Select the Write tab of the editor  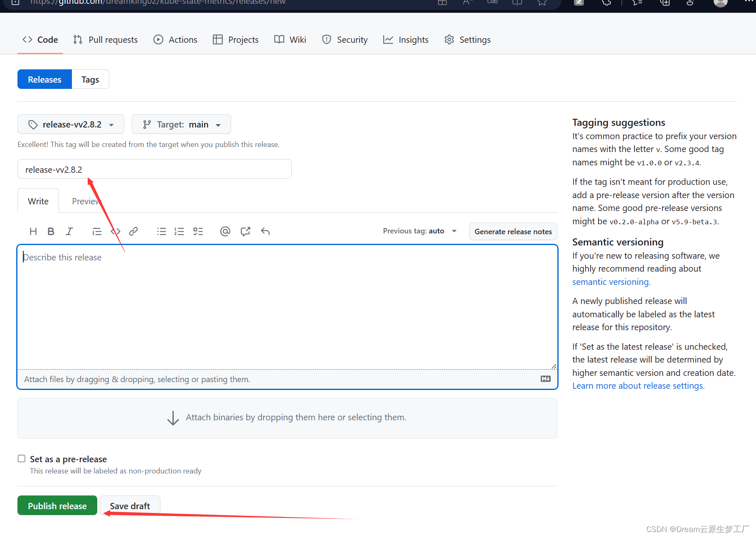(x=38, y=201)
